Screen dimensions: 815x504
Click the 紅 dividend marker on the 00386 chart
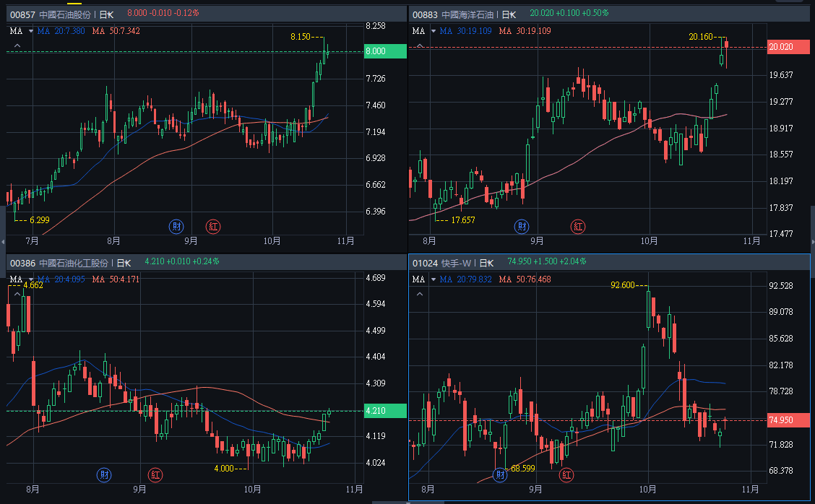pyautogui.click(x=155, y=474)
